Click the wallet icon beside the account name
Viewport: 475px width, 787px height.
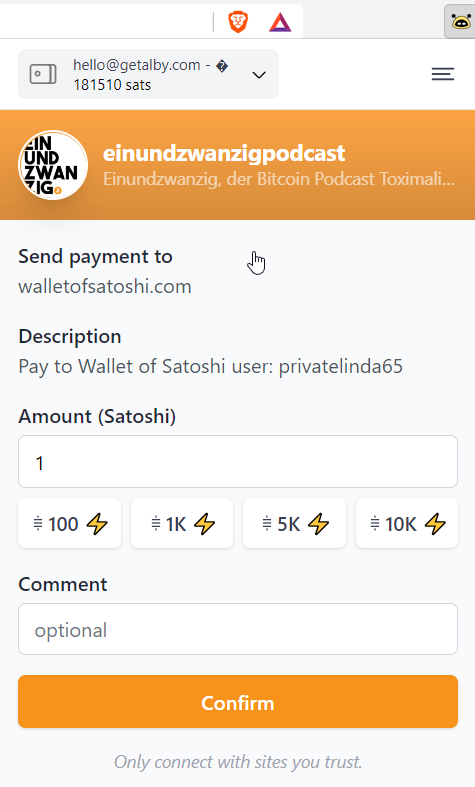click(43, 74)
